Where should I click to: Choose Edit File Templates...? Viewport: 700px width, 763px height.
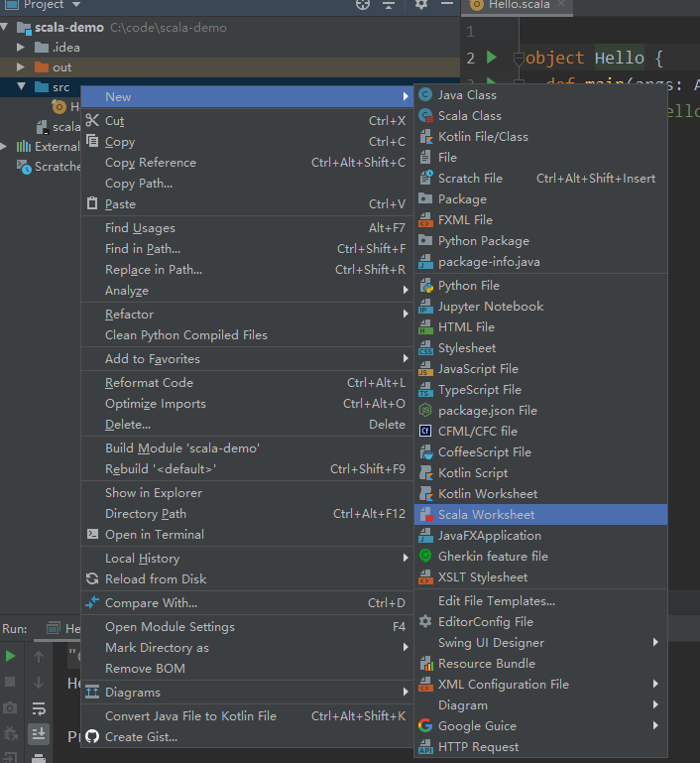point(540,601)
